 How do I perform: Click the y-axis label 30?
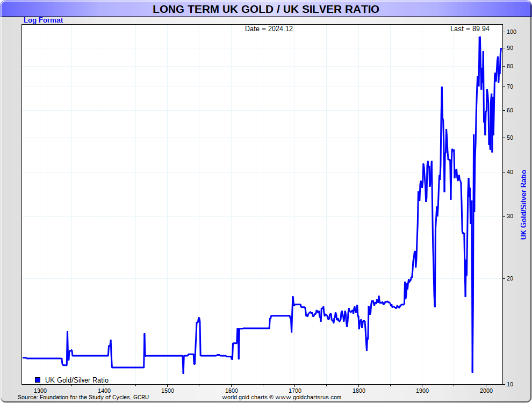coord(510,217)
